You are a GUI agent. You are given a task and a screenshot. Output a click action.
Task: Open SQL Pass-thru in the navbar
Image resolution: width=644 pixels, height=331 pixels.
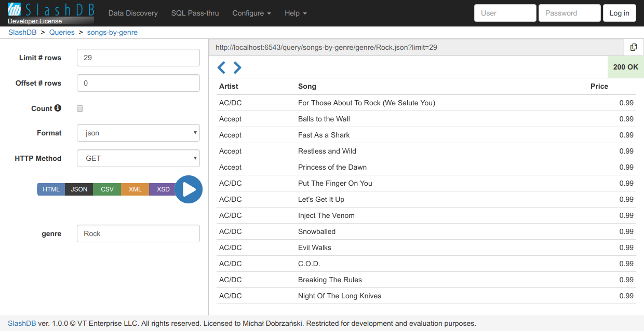[x=195, y=13]
